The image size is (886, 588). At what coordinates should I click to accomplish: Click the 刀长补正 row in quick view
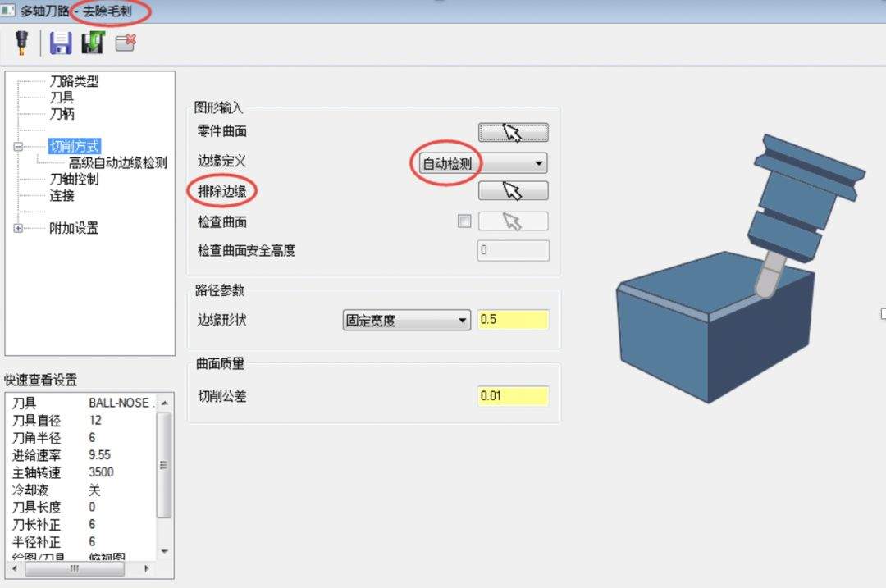coord(82,524)
